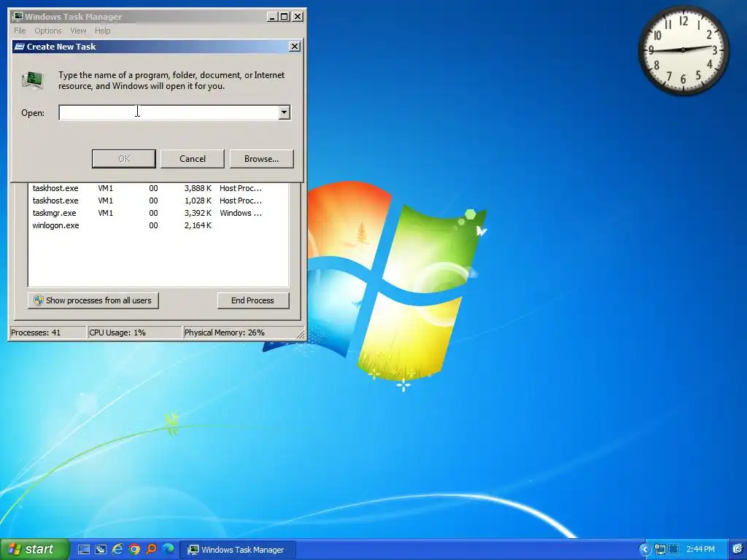
Task: Click the Show Desktop quick launch icon
Action: [x=84, y=550]
